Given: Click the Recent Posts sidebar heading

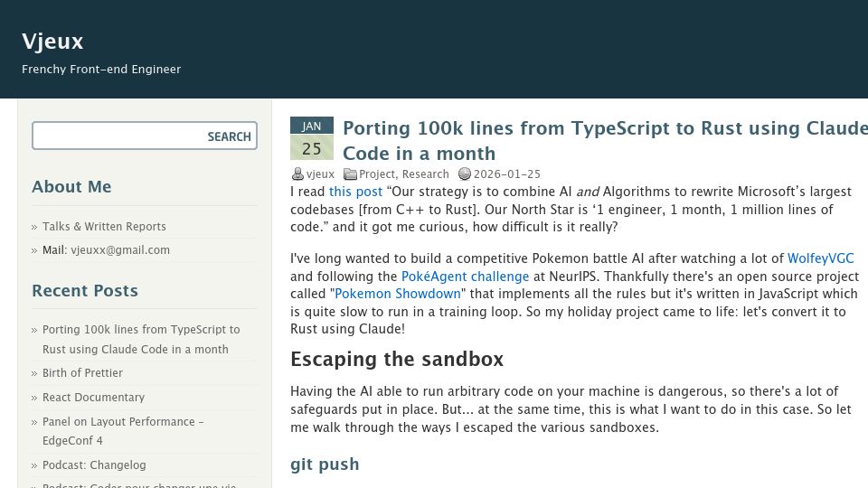Looking at the screenshot, I should (x=85, y=290).
